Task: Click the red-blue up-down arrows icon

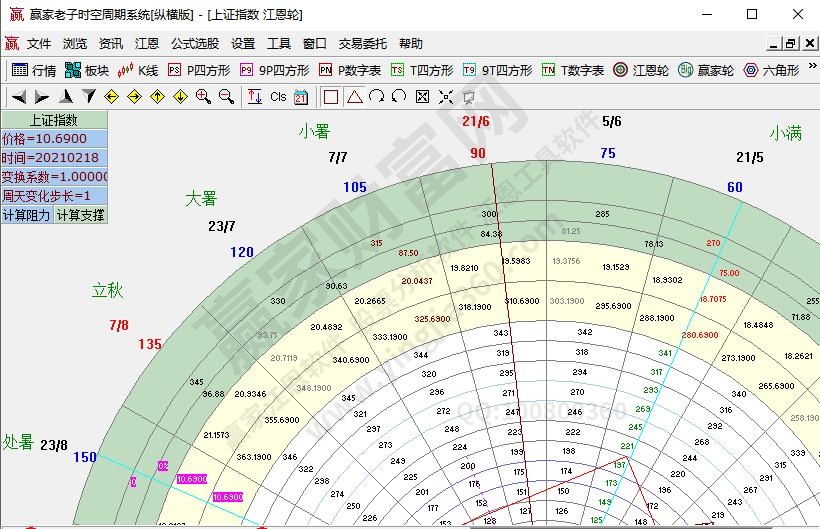Action: [x=255, y=97]
